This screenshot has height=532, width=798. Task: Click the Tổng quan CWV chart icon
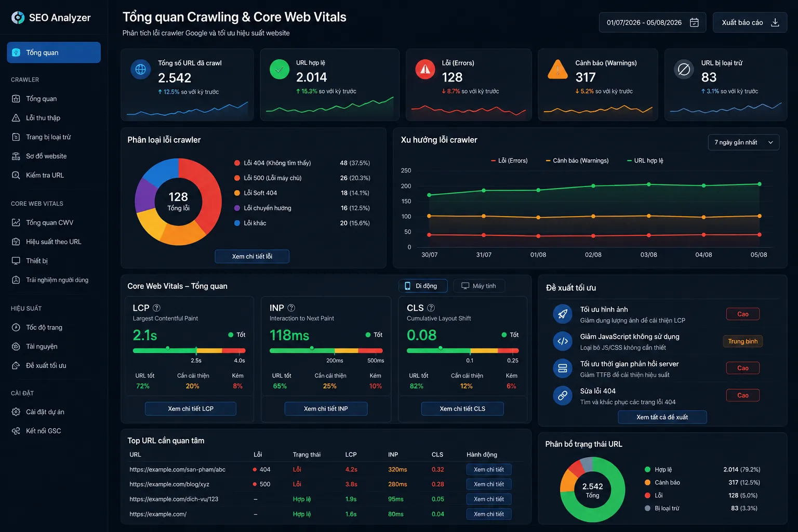coord(16,222)
